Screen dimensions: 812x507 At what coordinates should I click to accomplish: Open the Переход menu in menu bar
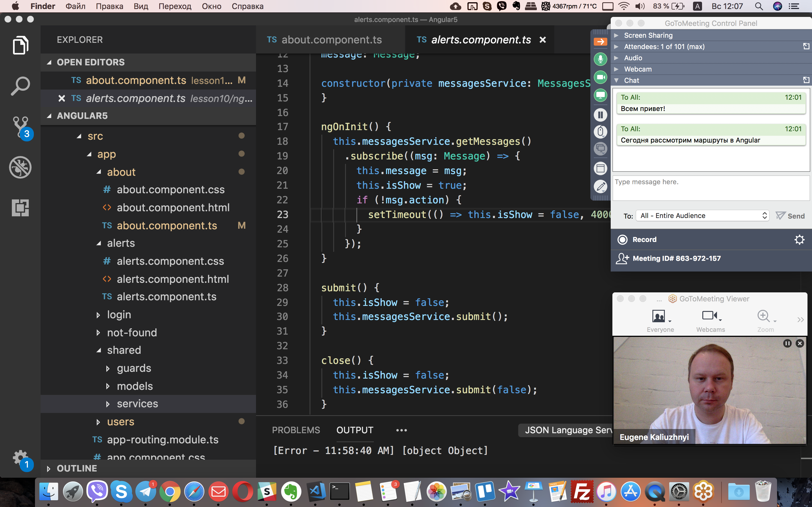[x=175, y=6]
